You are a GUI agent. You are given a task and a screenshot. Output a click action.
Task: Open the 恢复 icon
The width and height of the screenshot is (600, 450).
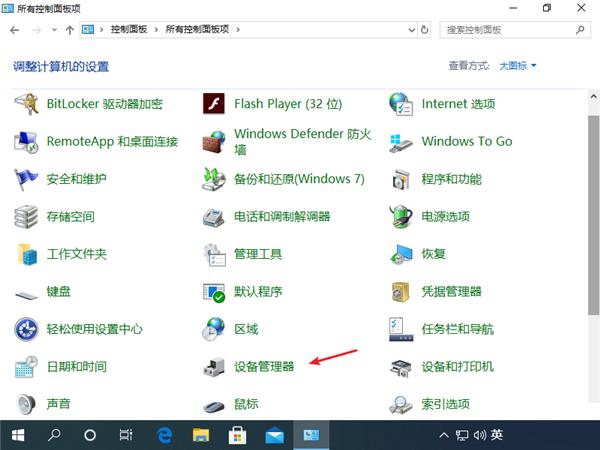[x=401, y=254]
